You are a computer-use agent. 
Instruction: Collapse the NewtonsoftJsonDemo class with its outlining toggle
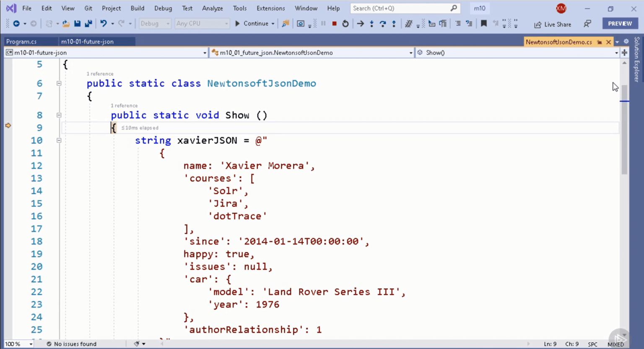(x=59, y=83)
